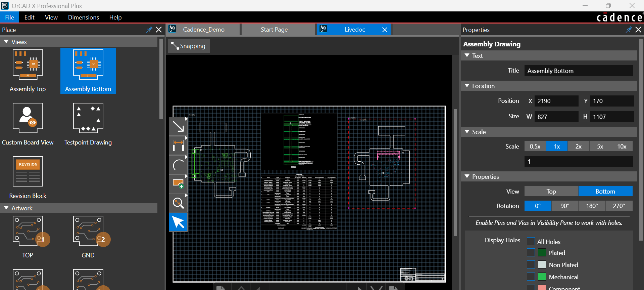Activate the linear dimension tool

tap(178, 146)
